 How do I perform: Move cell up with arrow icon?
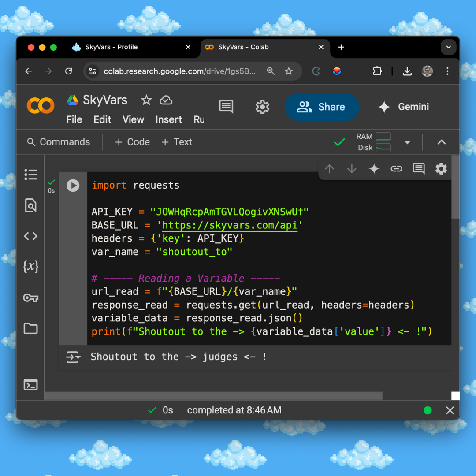[329, 168]
